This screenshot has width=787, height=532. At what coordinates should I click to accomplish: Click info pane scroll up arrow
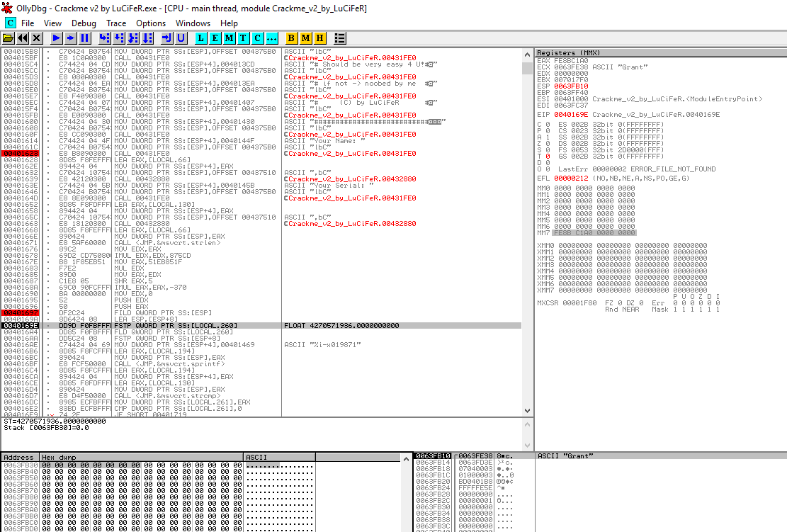(x=527, y=424)
